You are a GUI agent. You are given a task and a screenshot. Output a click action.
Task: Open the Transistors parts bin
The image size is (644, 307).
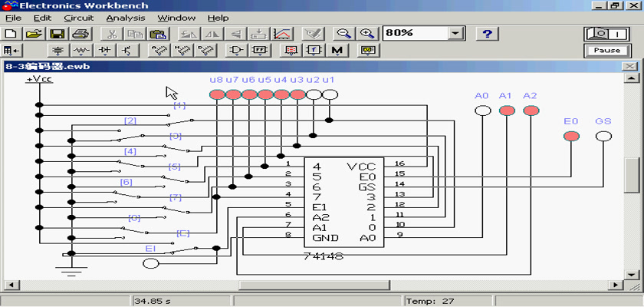pyautogui.click(x=128, y=51)
